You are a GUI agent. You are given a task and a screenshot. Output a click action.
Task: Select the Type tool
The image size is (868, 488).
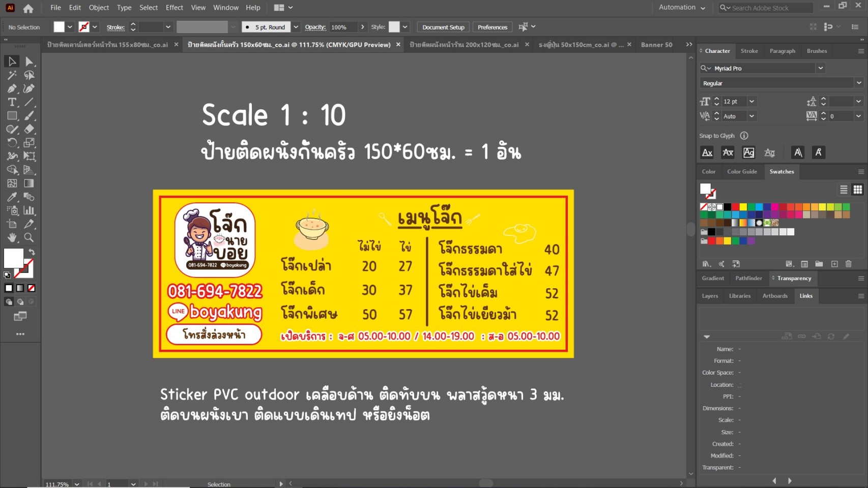[12, 101]
